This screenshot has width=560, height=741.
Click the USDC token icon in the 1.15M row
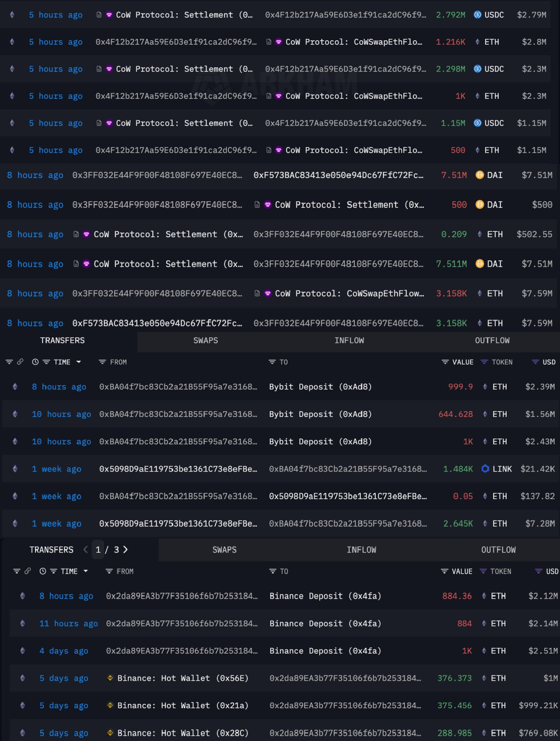tap(477, 123)
